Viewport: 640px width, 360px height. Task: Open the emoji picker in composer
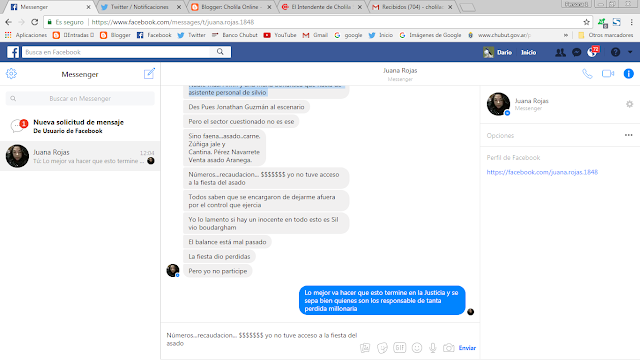pyautogui.click(x=417, y=348)
